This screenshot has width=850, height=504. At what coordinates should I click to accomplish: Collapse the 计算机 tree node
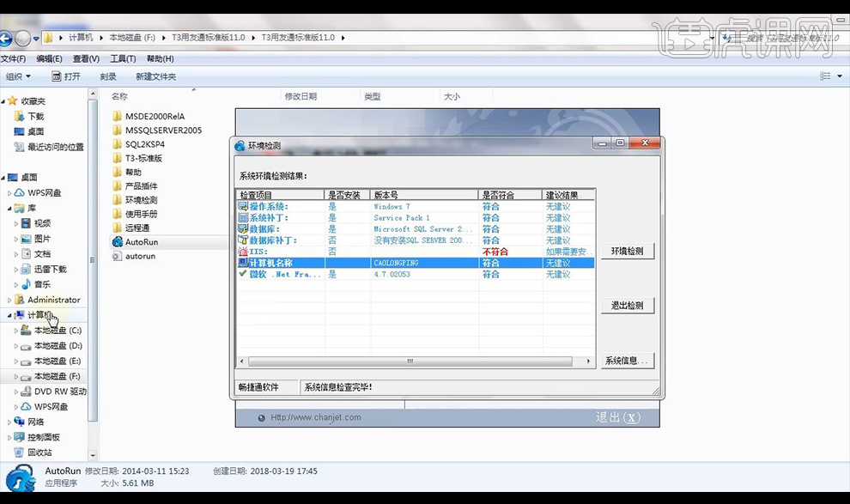(9, 315)
